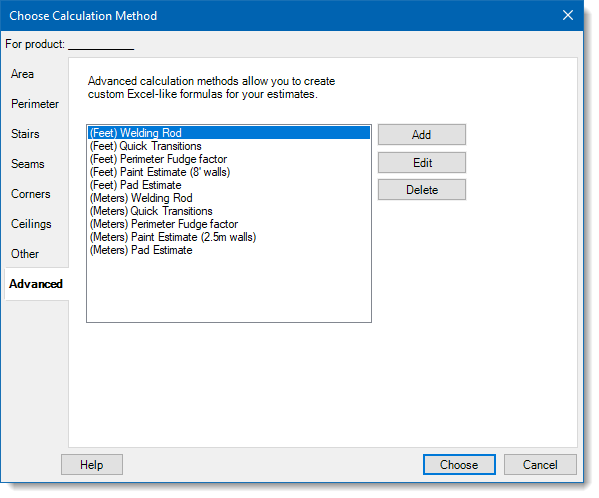Select (Meters) Welding Rod entry
The image size is (599, 498).
click(x=229, y=198)
